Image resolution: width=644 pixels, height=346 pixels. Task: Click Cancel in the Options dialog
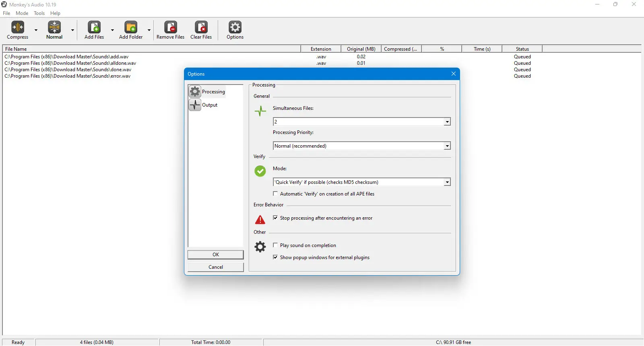216,267
